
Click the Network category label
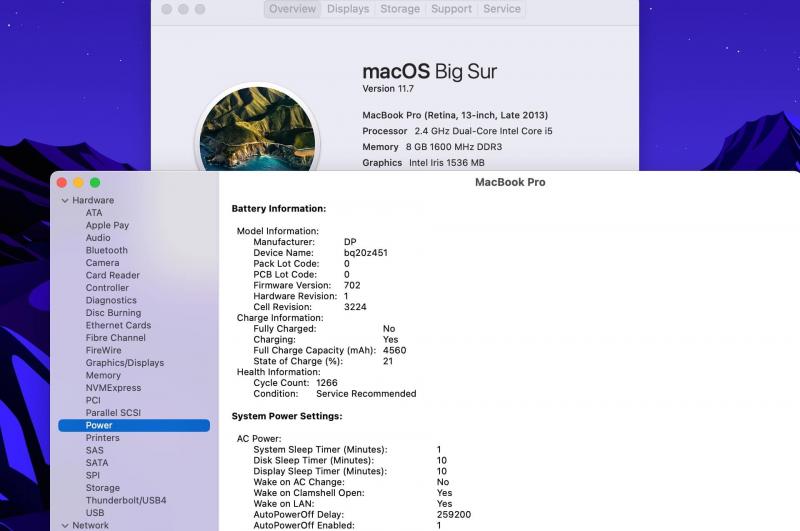(x=90, y=525)
